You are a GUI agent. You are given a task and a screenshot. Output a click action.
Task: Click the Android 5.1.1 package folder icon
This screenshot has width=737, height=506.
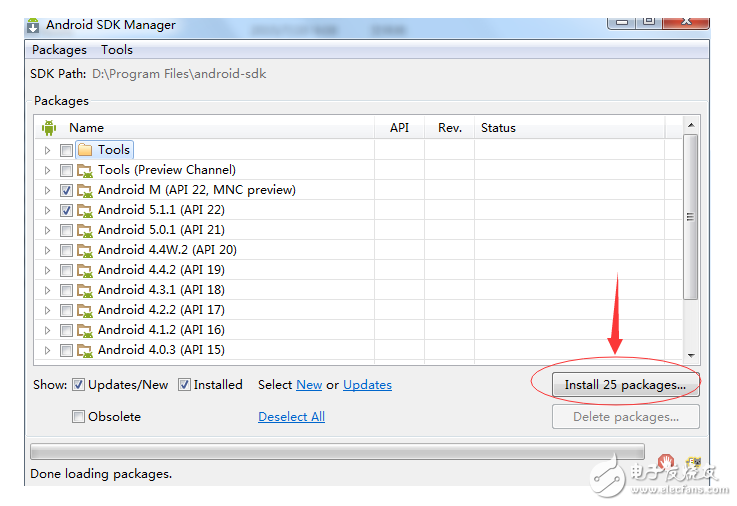coord(85,210)
